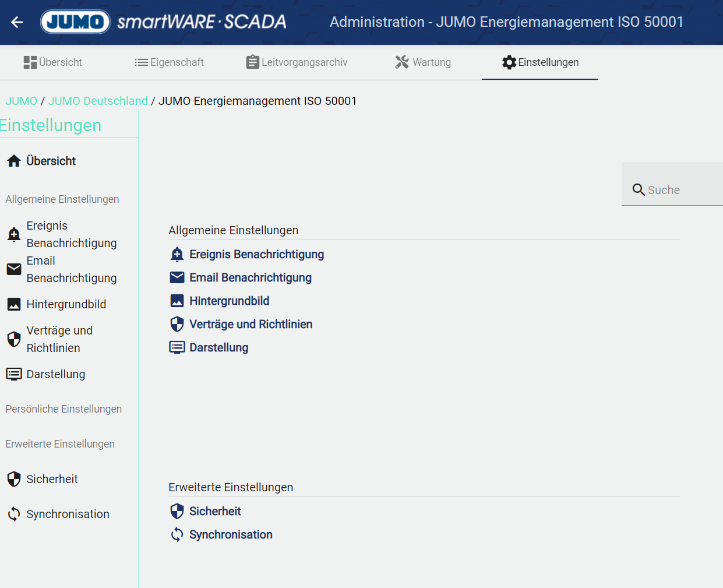Switch to the Übersicht tab
Image resolution: width=723 pixels, height=588 pixels.
tap(53, 62)
